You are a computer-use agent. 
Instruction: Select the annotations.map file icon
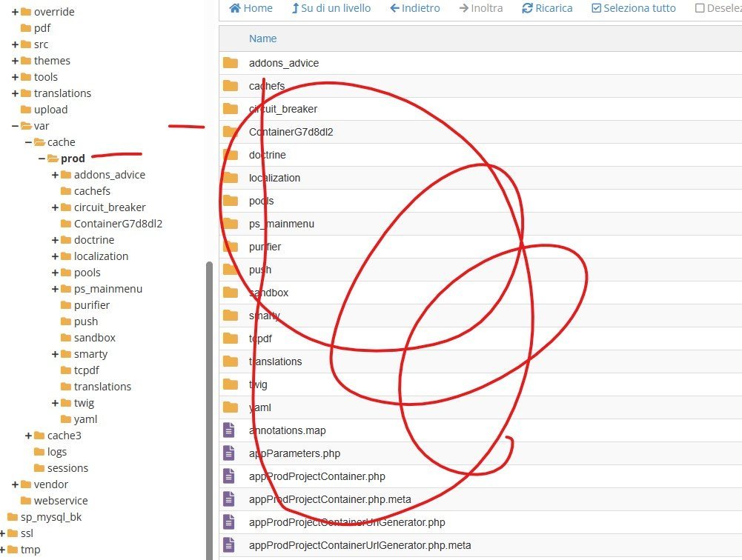pyautogui.click(x=229, y=430)
